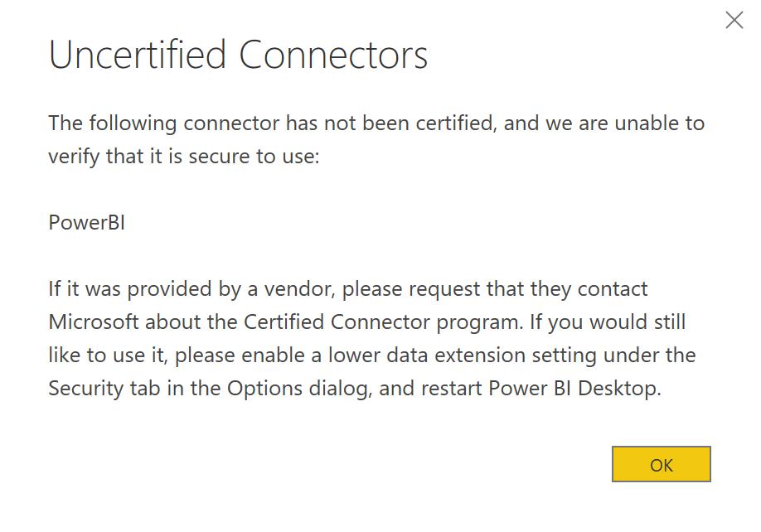The image size is (761, 532).
Task: Select the PowerBI connector name text
Action: pos(87,223)
